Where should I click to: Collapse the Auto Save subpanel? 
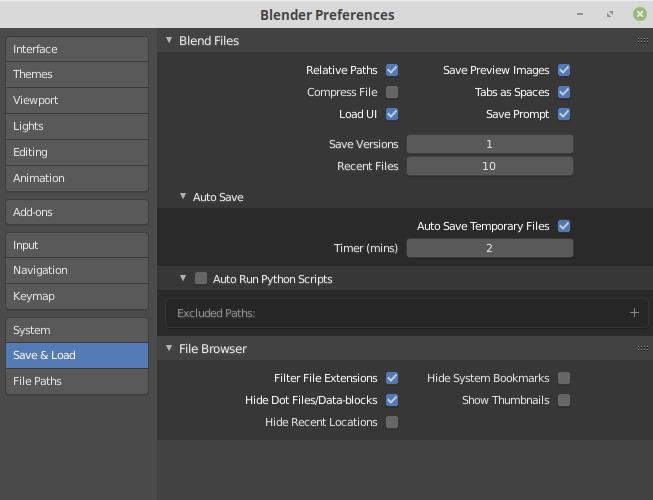point(183,196)
